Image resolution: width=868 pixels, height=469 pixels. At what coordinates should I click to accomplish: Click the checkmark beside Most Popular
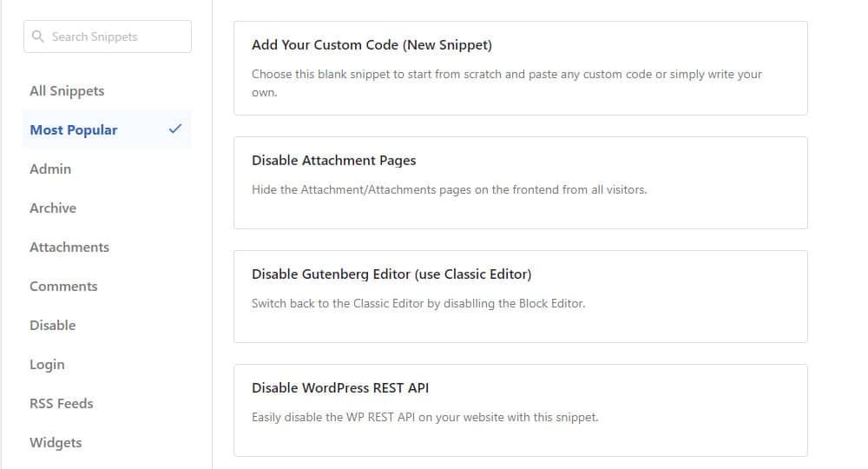pos(175,129)
